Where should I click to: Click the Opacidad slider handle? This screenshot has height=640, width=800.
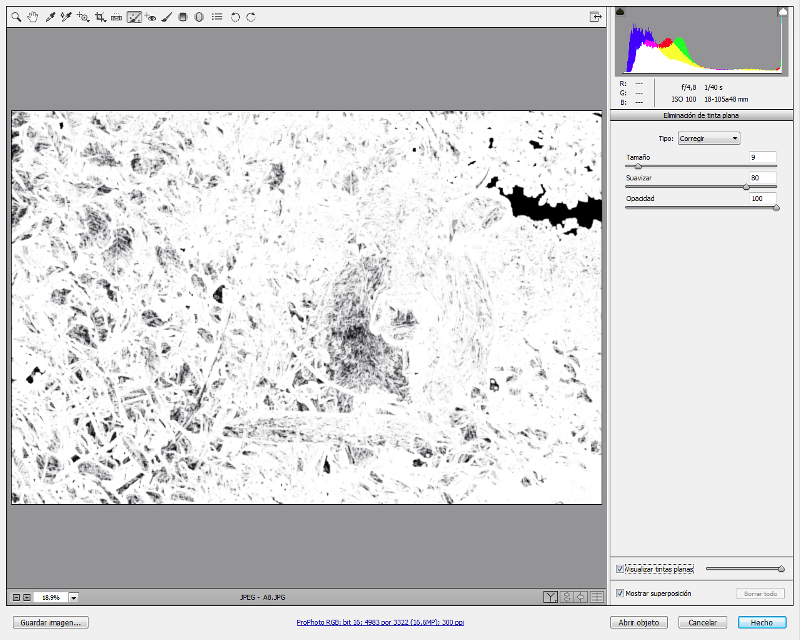[777, 207]
